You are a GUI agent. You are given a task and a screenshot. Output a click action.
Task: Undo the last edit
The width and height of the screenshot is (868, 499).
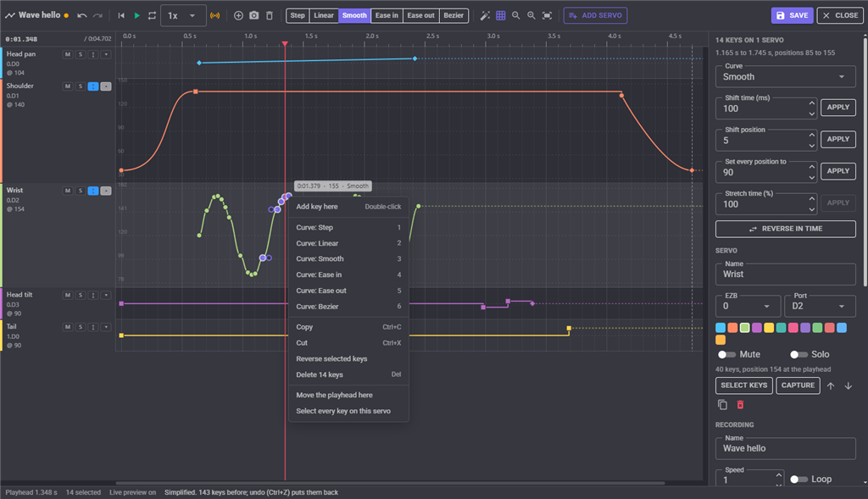coord(82,15)
